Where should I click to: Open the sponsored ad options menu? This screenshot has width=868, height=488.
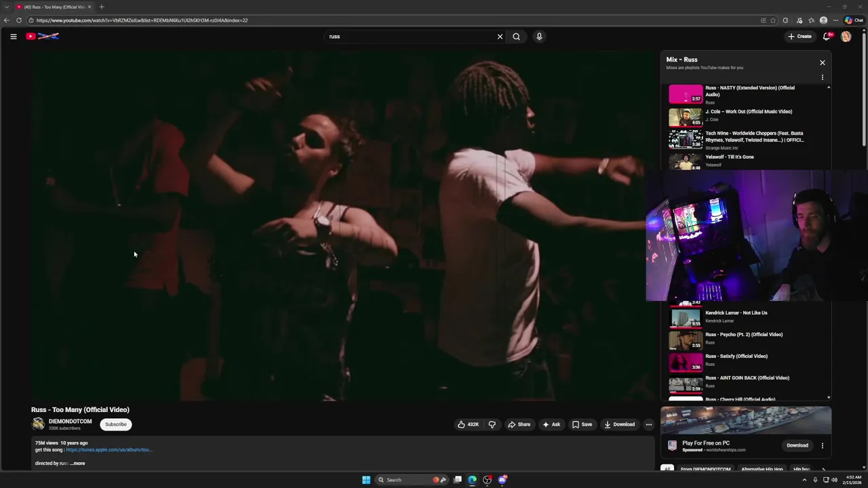pyautogui.click(x=822, y=445)
